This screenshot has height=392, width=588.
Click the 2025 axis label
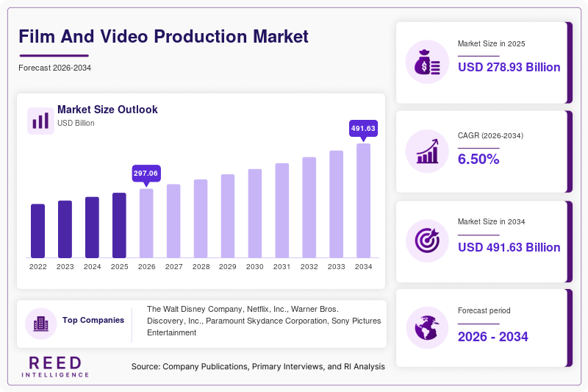click(119, 267)
